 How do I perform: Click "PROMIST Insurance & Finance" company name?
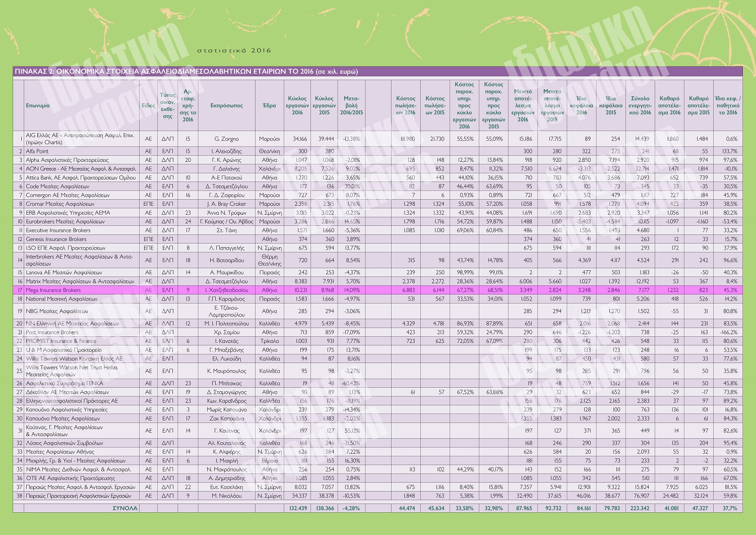(x=61, y=341)
